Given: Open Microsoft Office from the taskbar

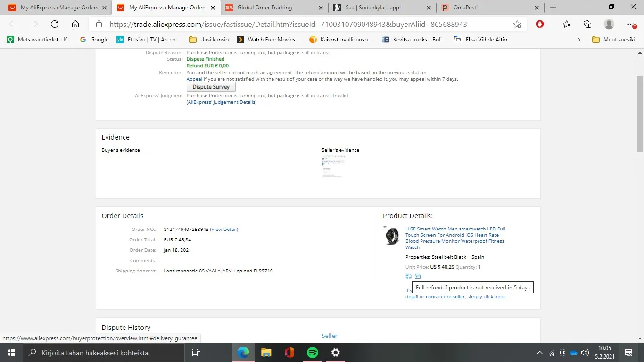Looking at the screenshot, I should point(289,353).
